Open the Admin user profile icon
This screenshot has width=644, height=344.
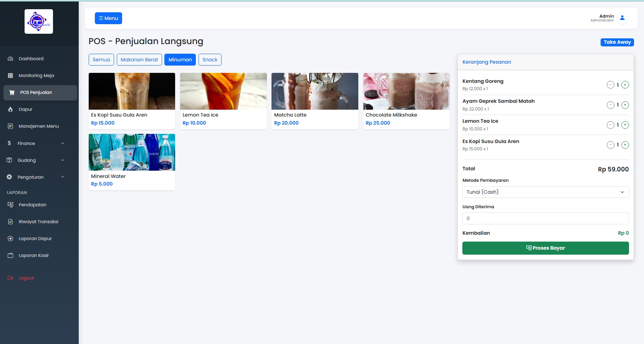click(x=622, y=18)
